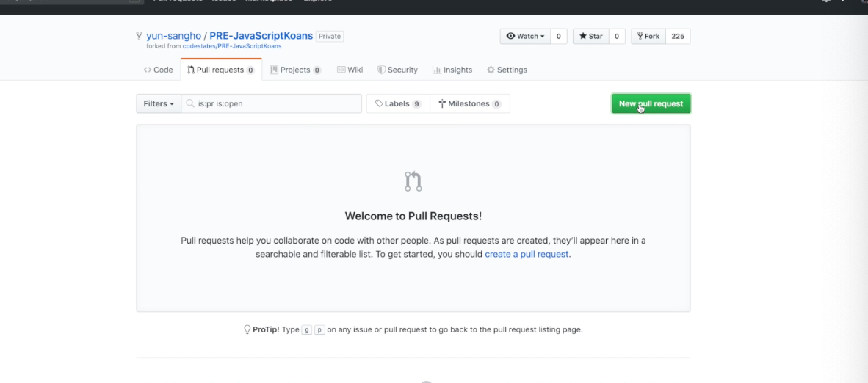Viewport: 868px width, 383px height.
Task: Click the green New pull request button
Action: (x=651, y=103)
